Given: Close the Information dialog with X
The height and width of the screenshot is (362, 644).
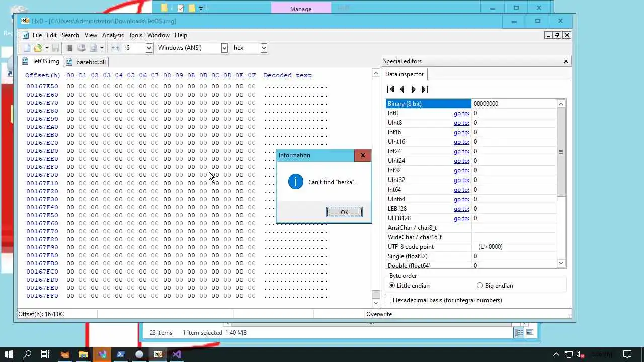Looking at the screenshot, I should click(362, 155).
